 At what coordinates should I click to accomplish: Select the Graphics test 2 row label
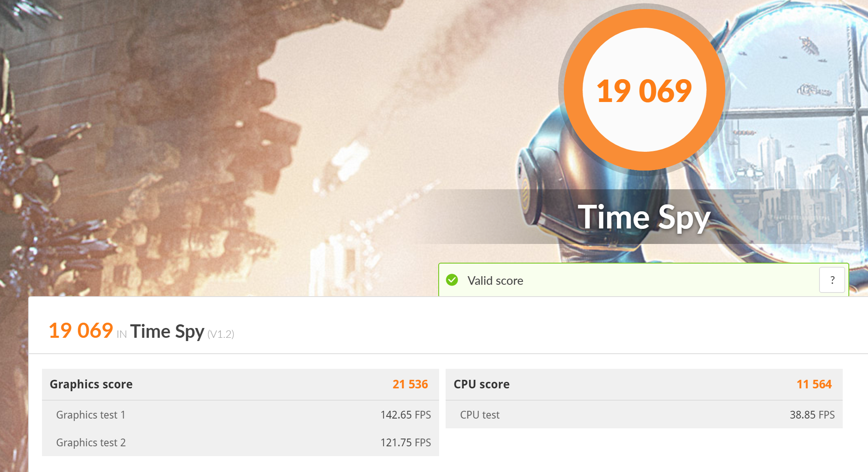click(x=91, y=443)
